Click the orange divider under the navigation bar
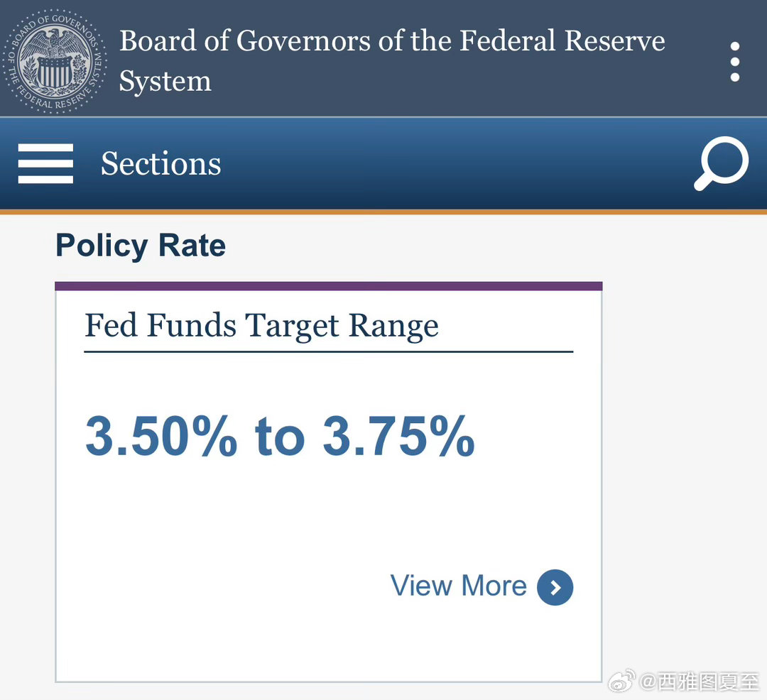The width and height of the screenshot is (767, 700). tap(383, 212)
